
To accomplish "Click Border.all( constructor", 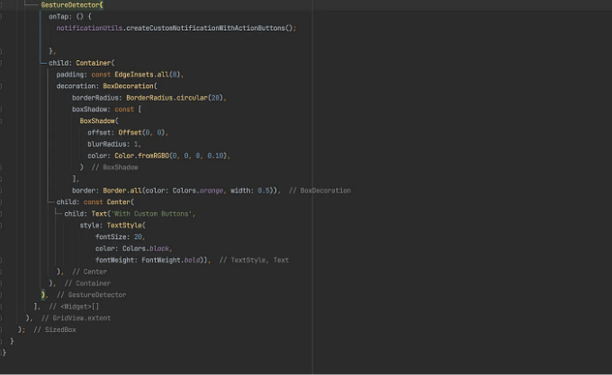I will (124, 190).
